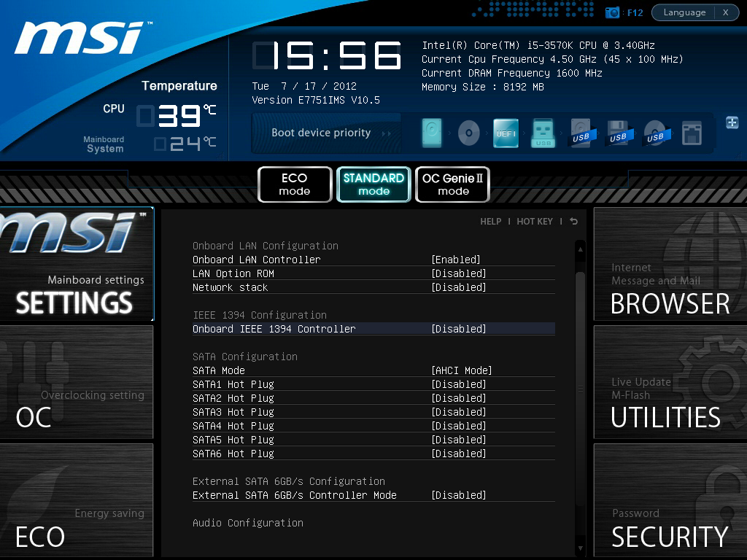This screenshot has width=747, height=560.
Task: Switch to OC Genie II mode
Action: (452, 184)
